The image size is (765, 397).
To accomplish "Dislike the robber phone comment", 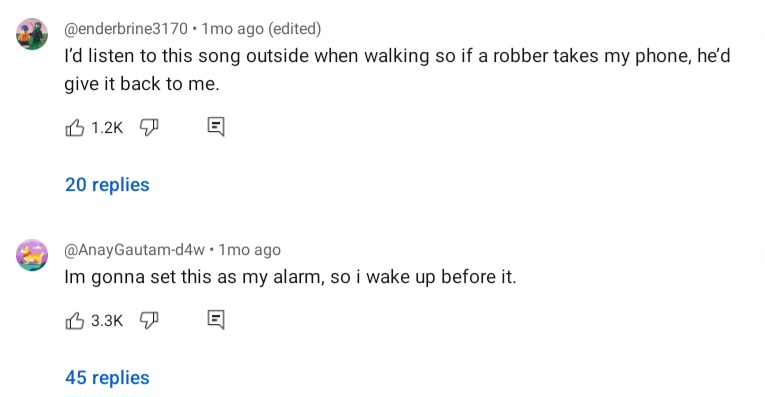I will coord(149,127).
